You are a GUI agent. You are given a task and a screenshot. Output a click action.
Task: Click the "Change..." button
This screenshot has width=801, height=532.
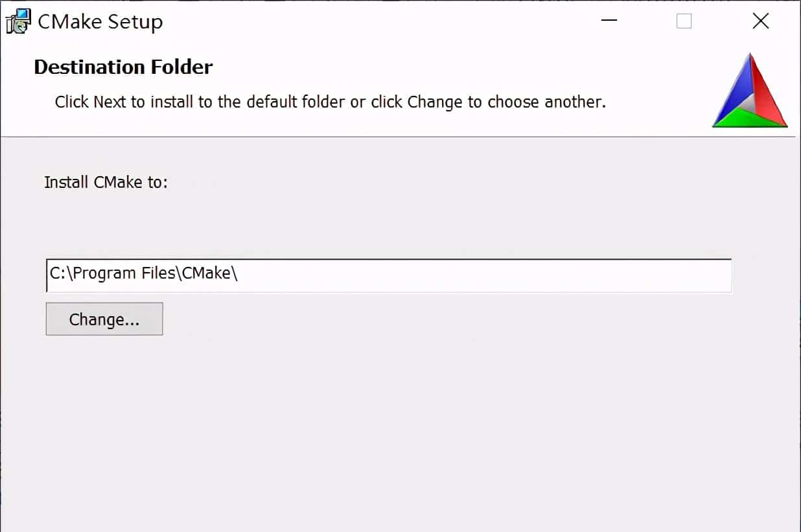click(x=104, y=319)
